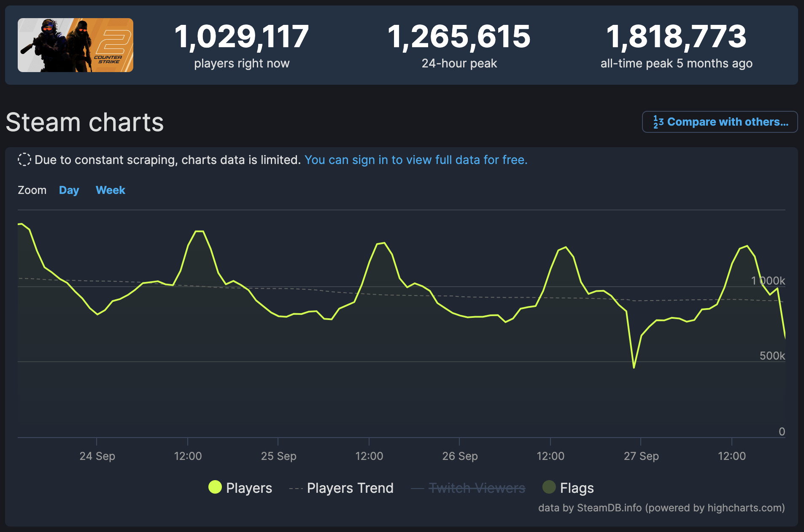
Task: Click the 24-hour peak caption
Action: click(x=459, y=63)
